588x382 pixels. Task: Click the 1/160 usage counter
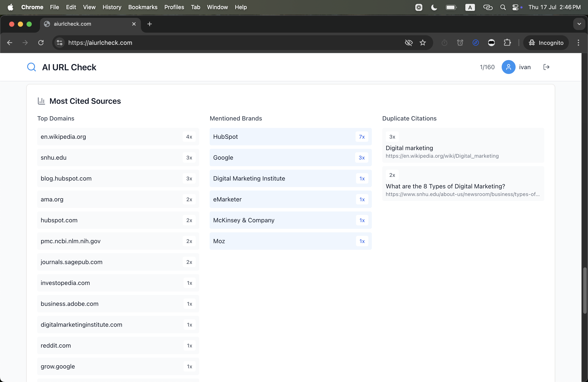[x=487, y=67]
